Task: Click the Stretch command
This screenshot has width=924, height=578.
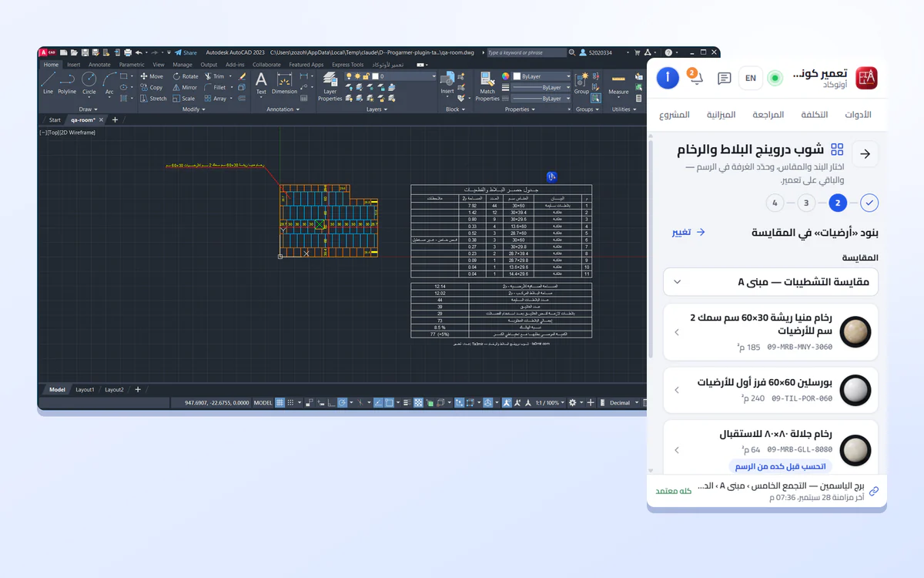Action: pos(153,99)
